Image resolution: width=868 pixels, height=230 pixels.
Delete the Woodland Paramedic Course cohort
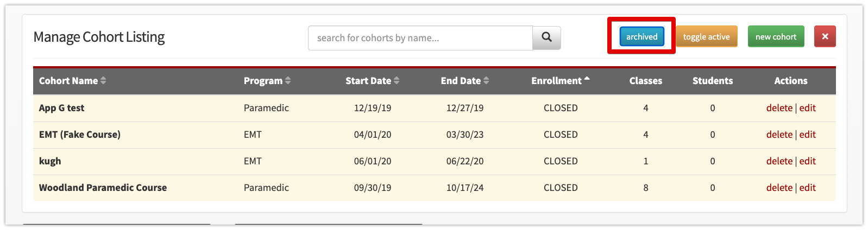coord(779,188)
